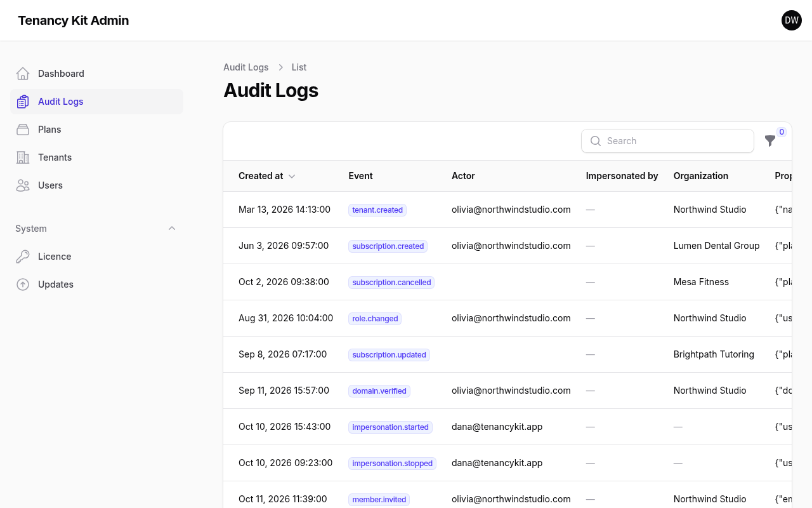The width and height of the screenshot is (812, 508).
Task: Click Mesa Fitness organization cell
Action: point(701,282)
